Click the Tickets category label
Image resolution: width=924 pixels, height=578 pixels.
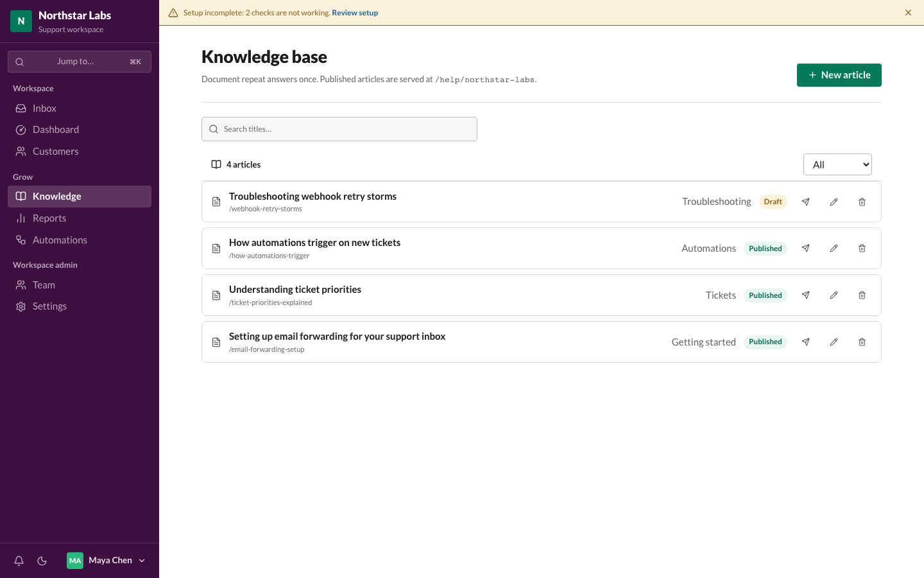coord(721,295)
